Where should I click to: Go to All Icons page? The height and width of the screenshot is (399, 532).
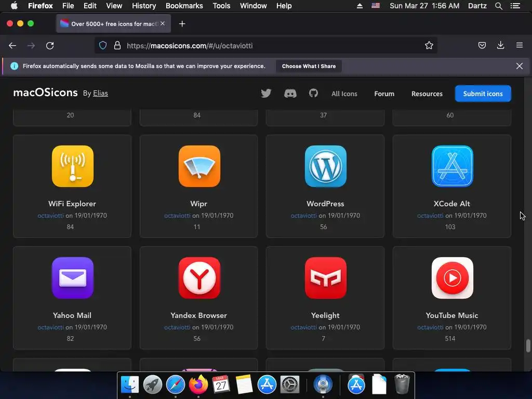344,94
